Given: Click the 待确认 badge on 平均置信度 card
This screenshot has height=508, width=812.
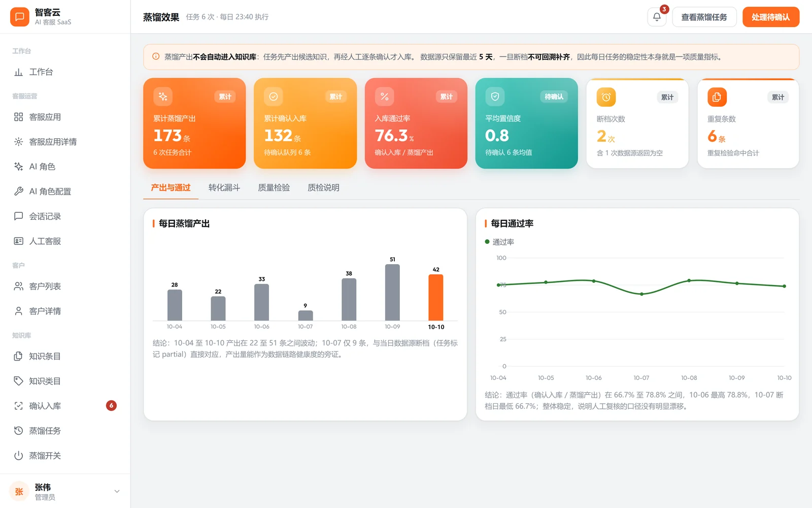Looking at the screenshot, I should 554,97.
